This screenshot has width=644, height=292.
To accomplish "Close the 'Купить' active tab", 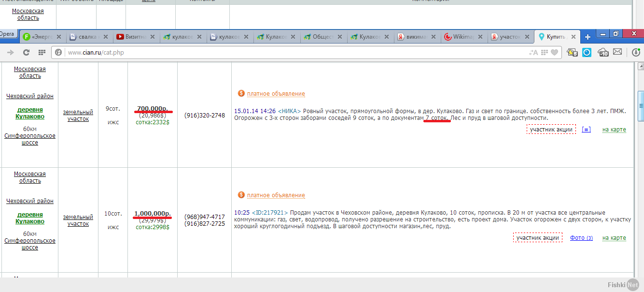I will pos(574,37).
